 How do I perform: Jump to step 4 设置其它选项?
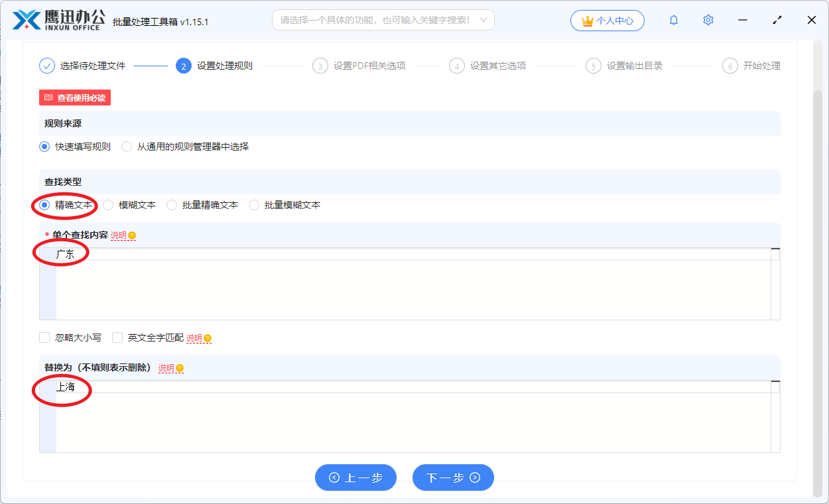[x=487, y=66]
